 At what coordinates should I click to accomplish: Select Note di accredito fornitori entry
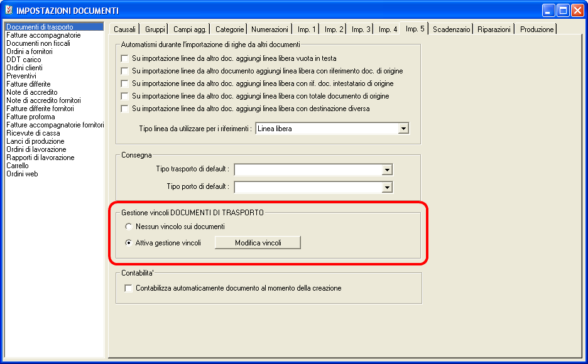(55, 100)
